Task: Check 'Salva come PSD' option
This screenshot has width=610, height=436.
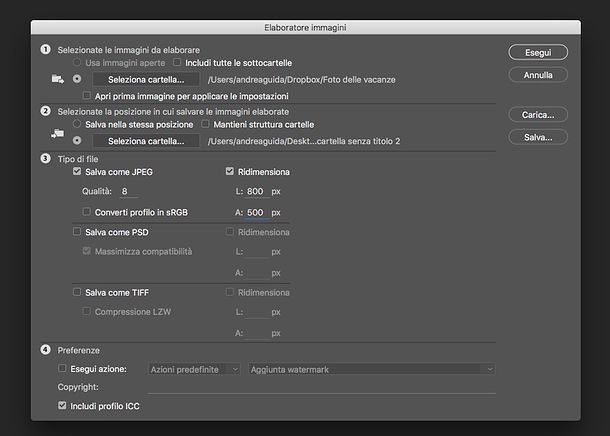Action: coord(78,232)
